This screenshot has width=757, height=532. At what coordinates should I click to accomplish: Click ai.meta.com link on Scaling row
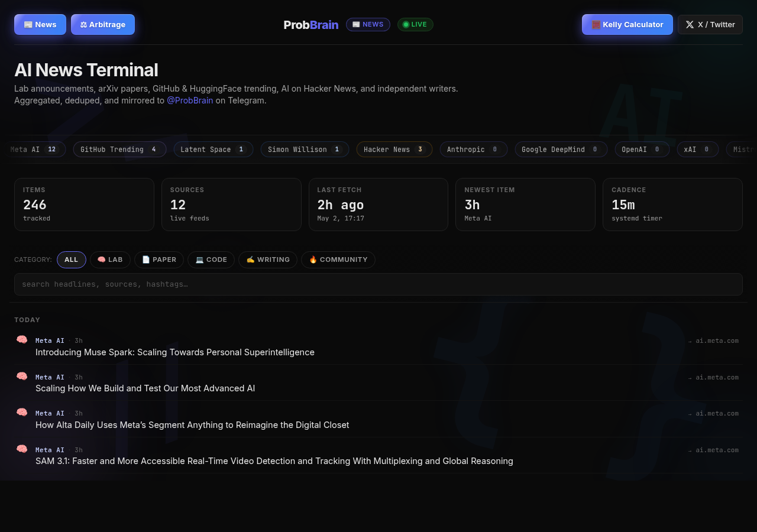(x=713, y=377)
